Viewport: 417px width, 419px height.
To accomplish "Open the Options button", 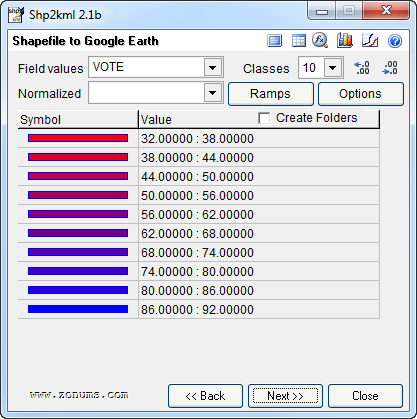I will [x=361, y=94].
